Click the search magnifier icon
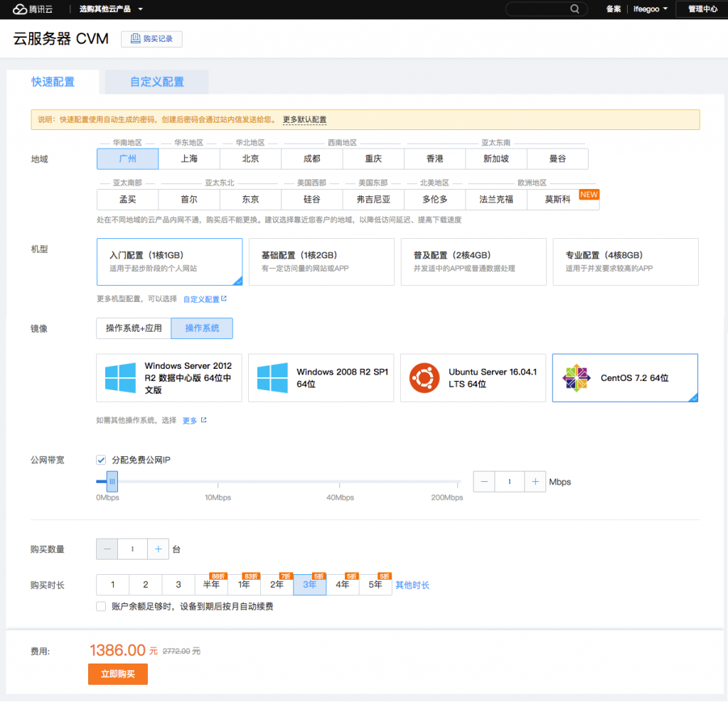Image resolution: width=728 pixels, height=717 pixels. (x=574, y=9)
